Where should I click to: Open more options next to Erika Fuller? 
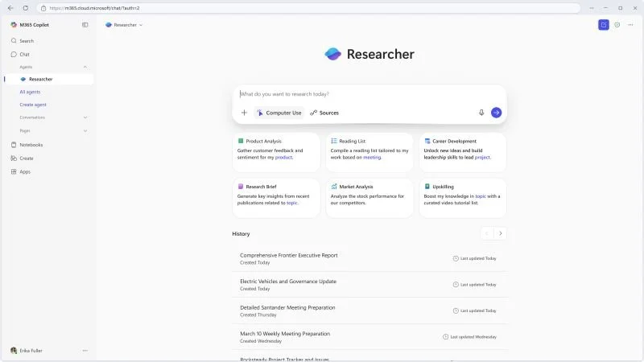(x=85, y=351)
